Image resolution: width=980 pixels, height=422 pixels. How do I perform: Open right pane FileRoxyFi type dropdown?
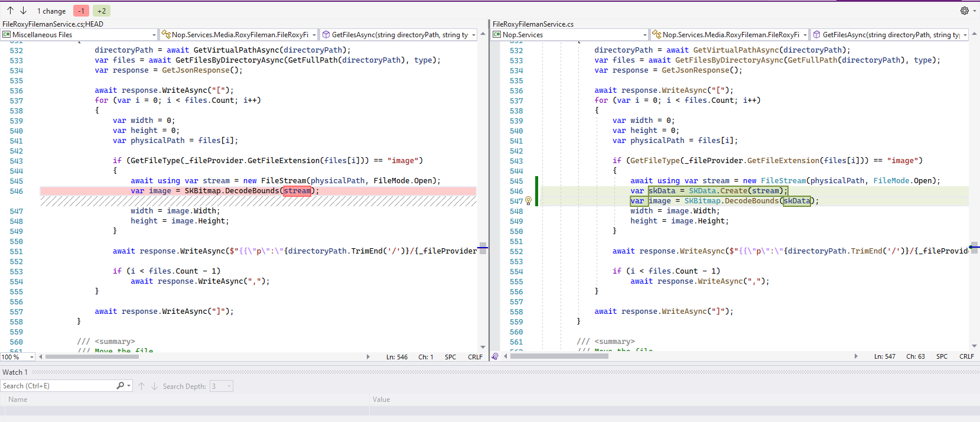click(730, 35)
